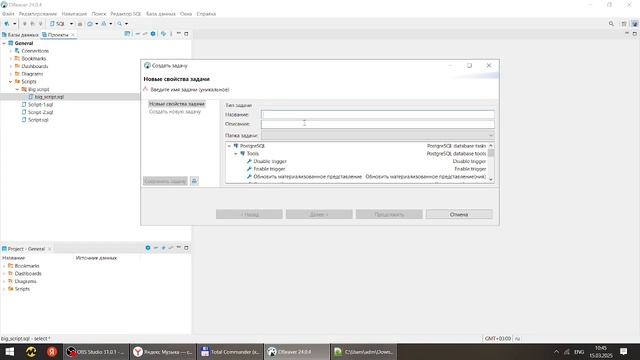Open the Файл menu

pos(8,14)
